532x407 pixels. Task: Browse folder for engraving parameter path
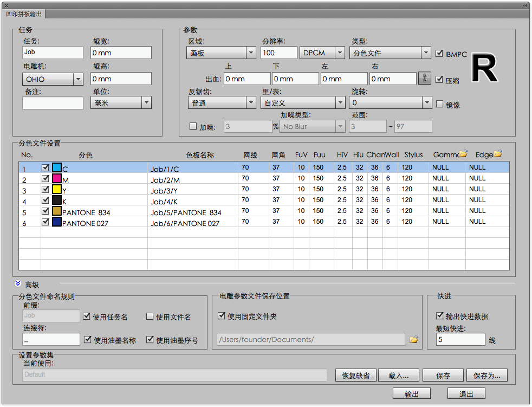pos(414,340)
